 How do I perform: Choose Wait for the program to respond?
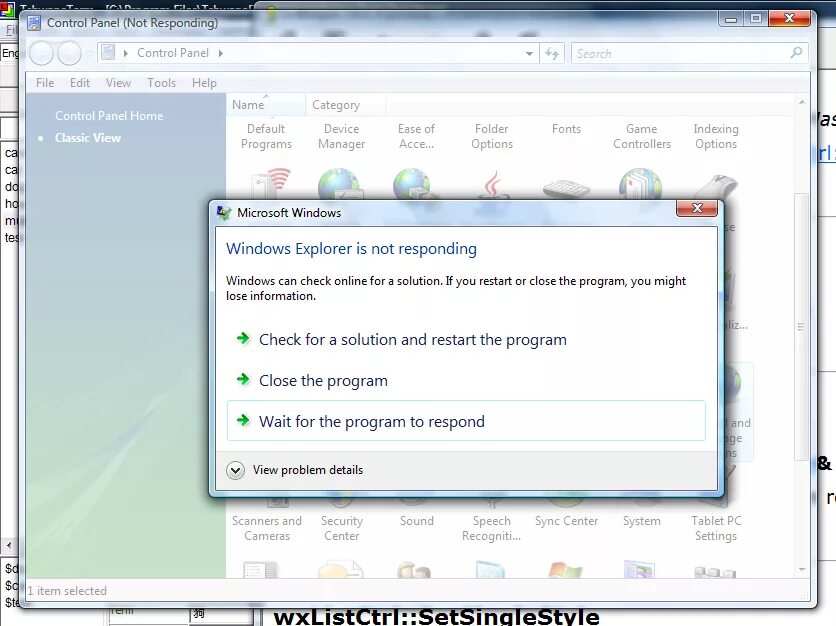click(466, 421)
